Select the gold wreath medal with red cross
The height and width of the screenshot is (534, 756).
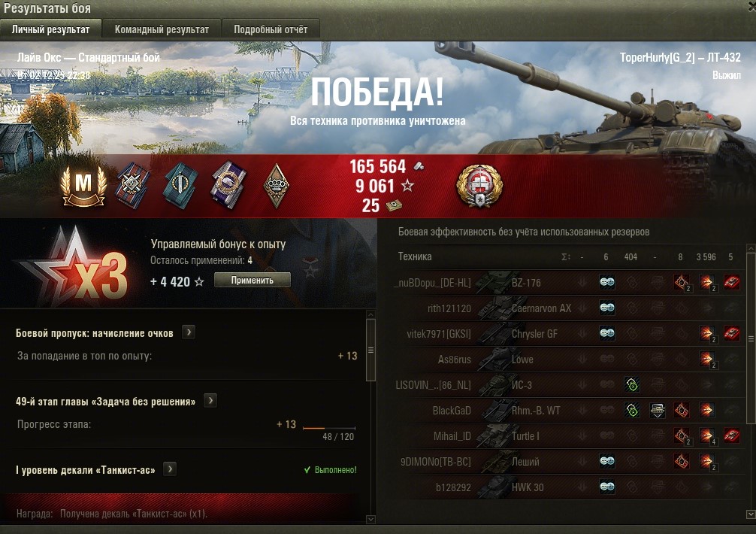click(479, 186)
